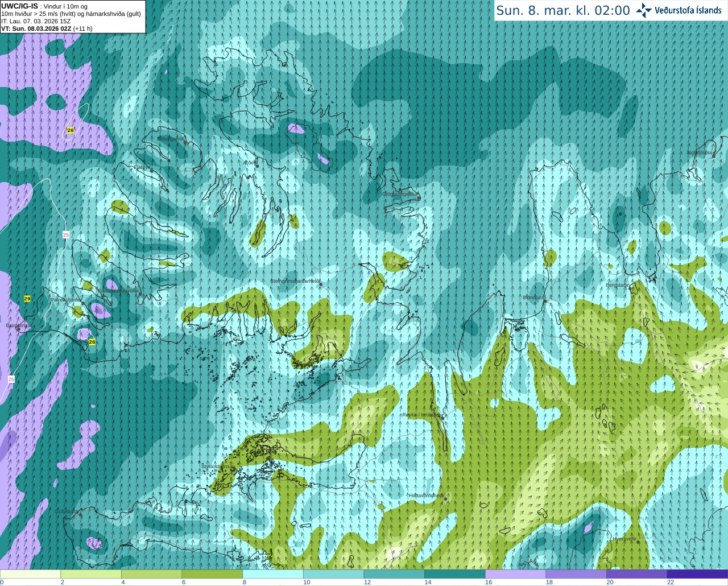Click the UWC/IG-IS Vindur í 10m header line

pos(45,6)
